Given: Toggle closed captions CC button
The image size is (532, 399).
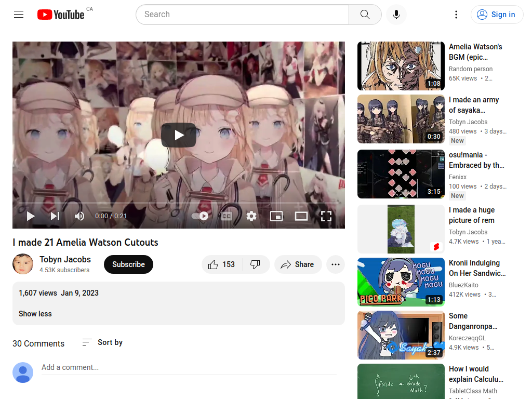Looking at the screenshot, I should (227, 216).
